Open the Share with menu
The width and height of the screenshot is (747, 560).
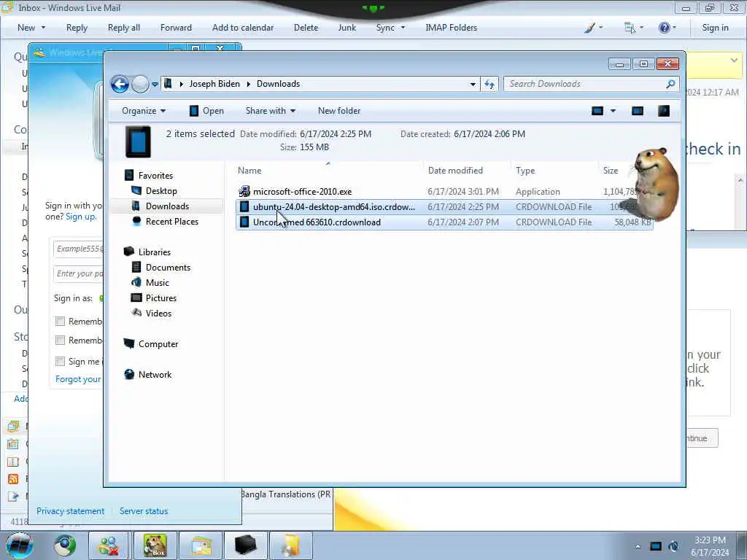[x=270, y=111]
